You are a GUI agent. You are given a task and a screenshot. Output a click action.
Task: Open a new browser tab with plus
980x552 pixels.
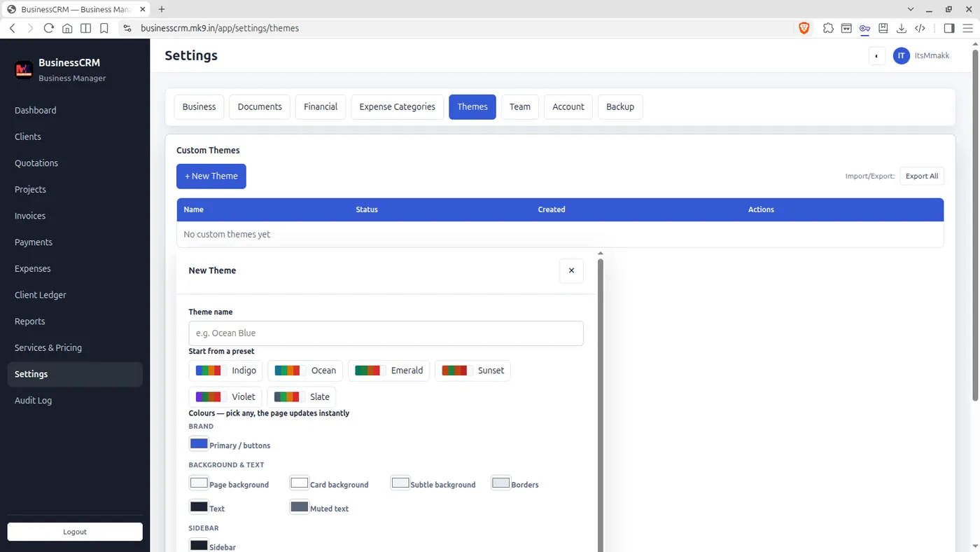click(162, 9)
